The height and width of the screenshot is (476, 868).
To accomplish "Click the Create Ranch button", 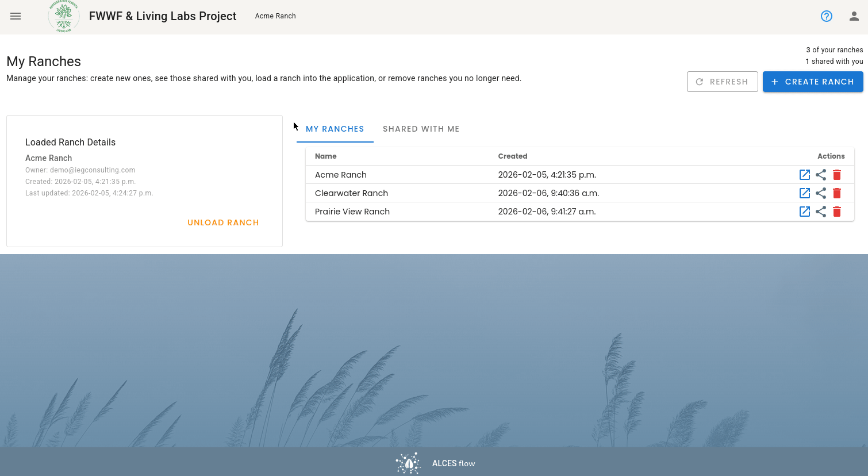I will coord(813,82).
